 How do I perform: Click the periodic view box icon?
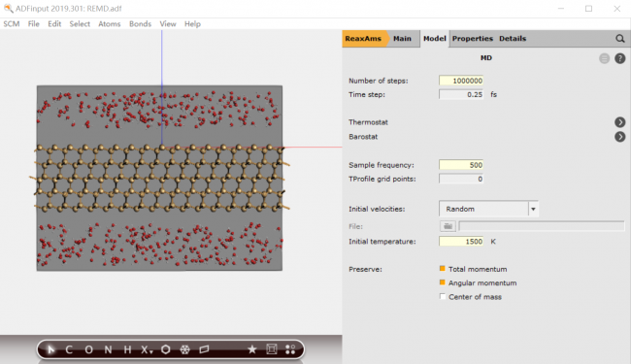coord(272,349)
